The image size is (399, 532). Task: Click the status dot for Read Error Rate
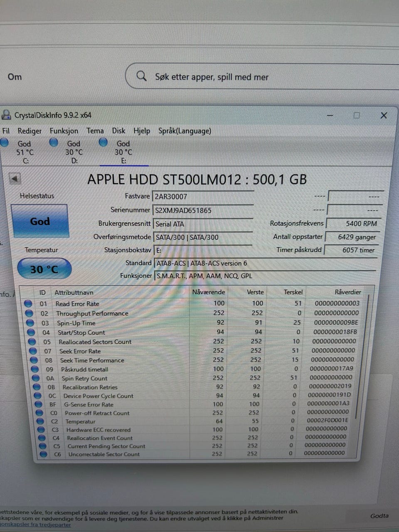[28, 304]
